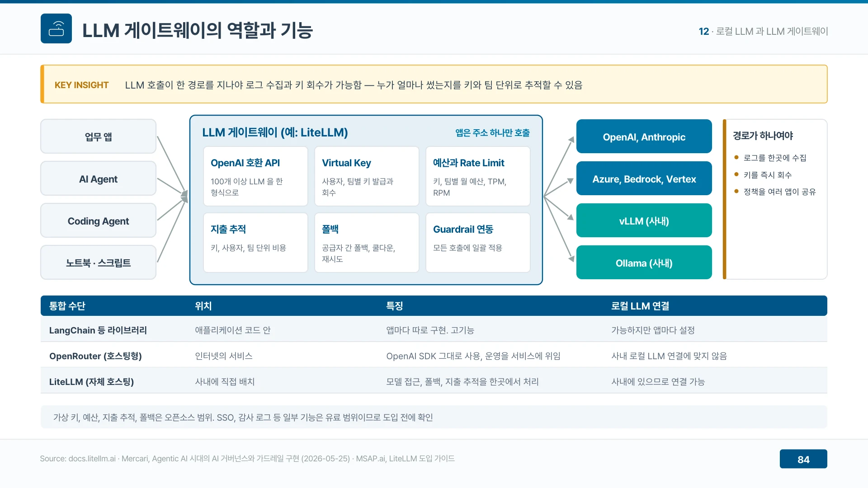Click the 인터넷의 서비스 cell
The height and width of the screenshot is (488, 868).
223,356
